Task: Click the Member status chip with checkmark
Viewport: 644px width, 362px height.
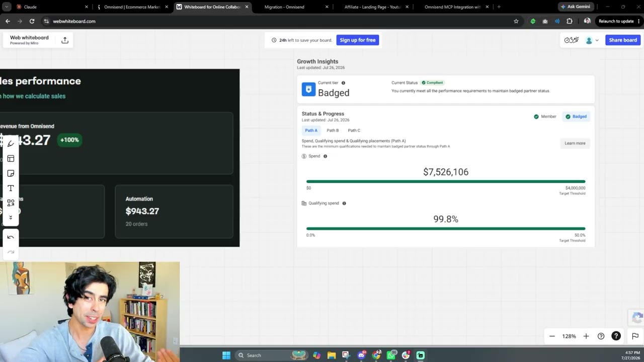Action: (545, 117)
